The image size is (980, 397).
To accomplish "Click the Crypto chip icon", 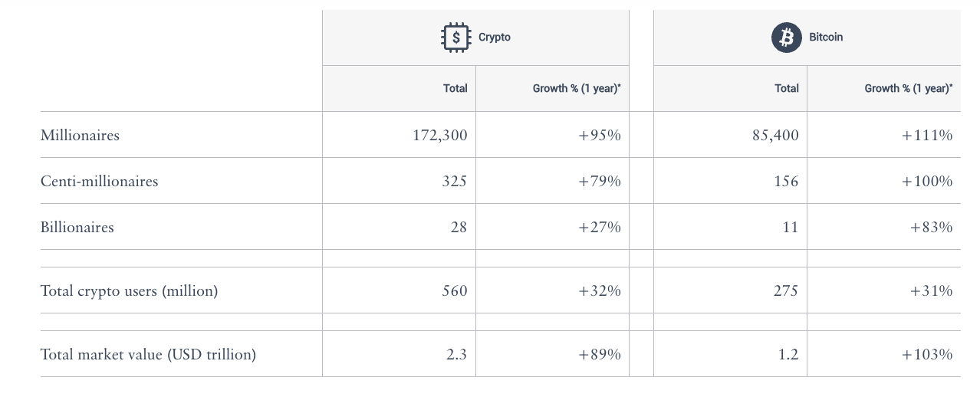I will [456, 37].
